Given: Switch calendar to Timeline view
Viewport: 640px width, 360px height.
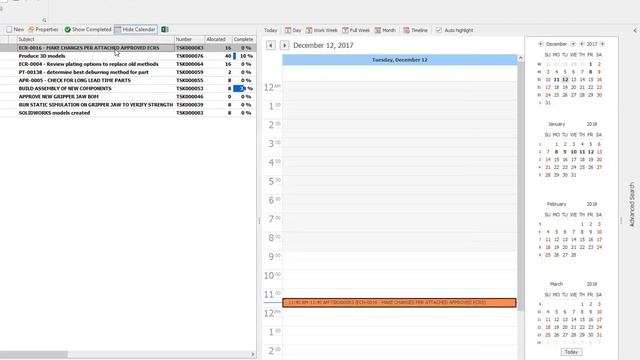Looking at the screenshot, I should pos(416,30).
